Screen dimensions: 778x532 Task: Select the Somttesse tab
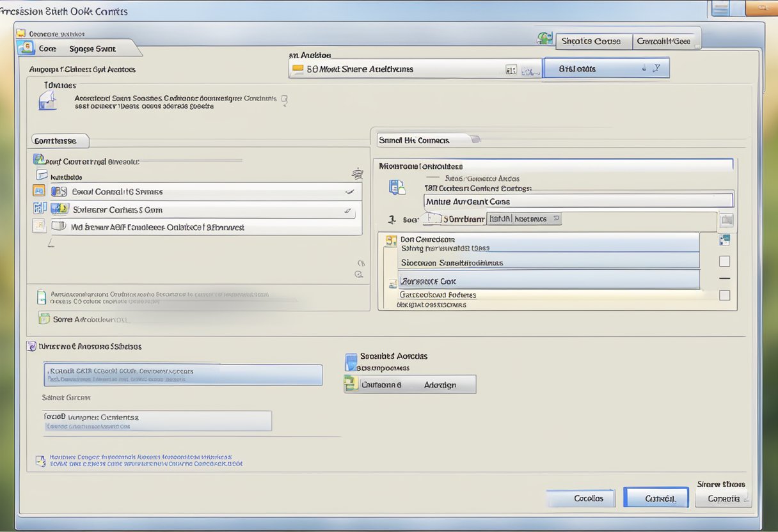[56, 141]
